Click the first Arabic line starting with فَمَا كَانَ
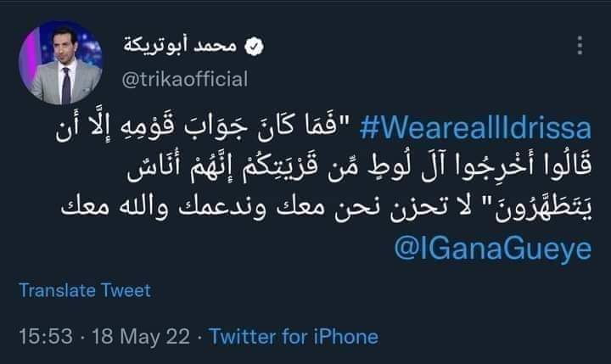Viewport: 611px width, 364px height. click(196, 131)
